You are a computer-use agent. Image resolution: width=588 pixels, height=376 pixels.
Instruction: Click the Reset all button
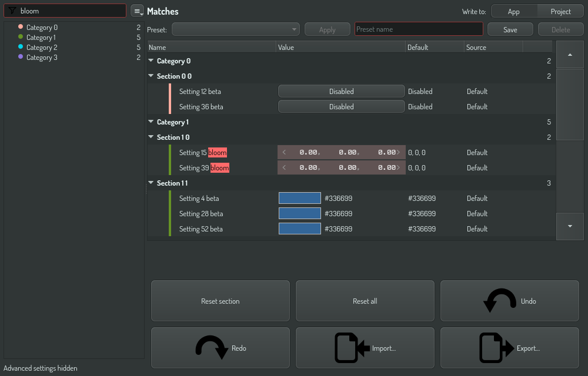(365, 301)
